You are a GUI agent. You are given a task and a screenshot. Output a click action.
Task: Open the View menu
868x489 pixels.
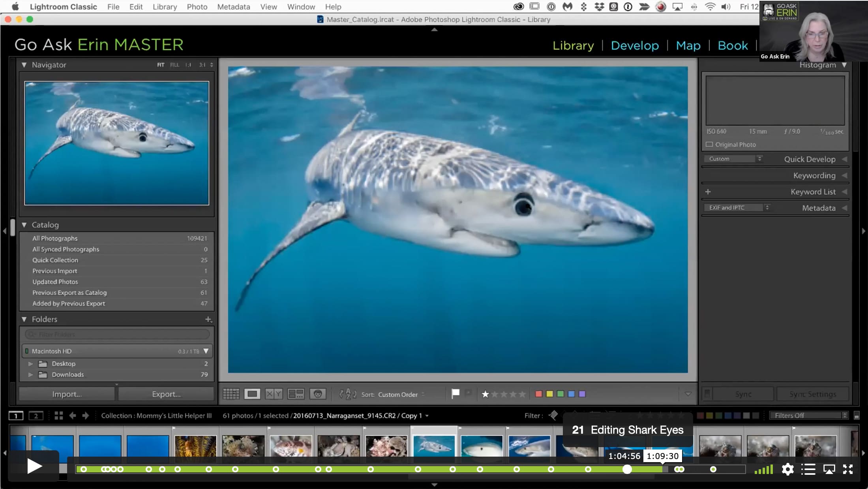click(x=268, y=7)
